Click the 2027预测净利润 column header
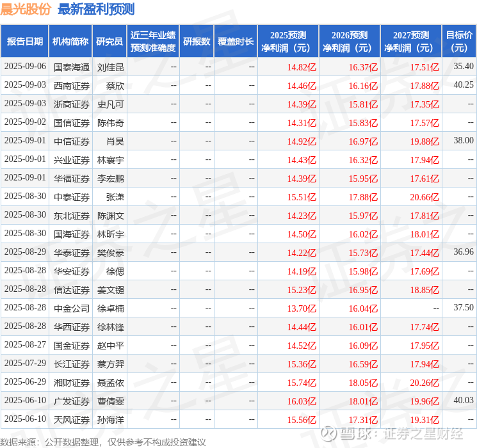Screen dimensions: 477x448 [x=411, y=41]
